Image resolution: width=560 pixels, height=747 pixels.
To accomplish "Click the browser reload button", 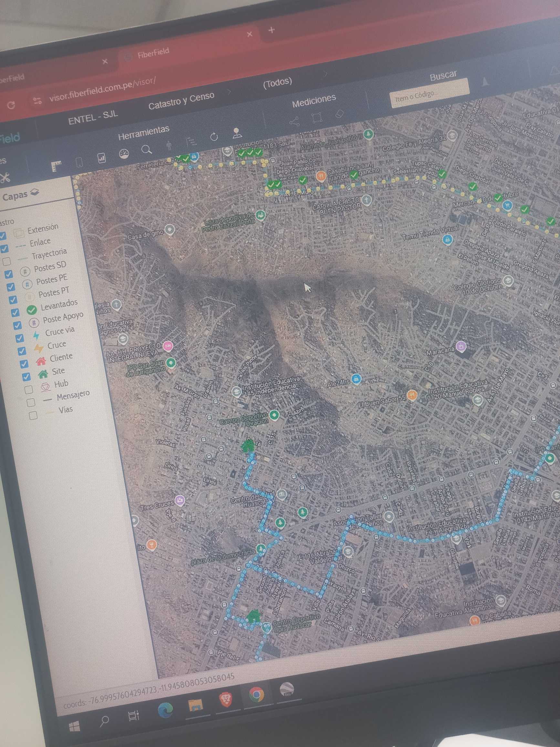I will click(11, 105).
